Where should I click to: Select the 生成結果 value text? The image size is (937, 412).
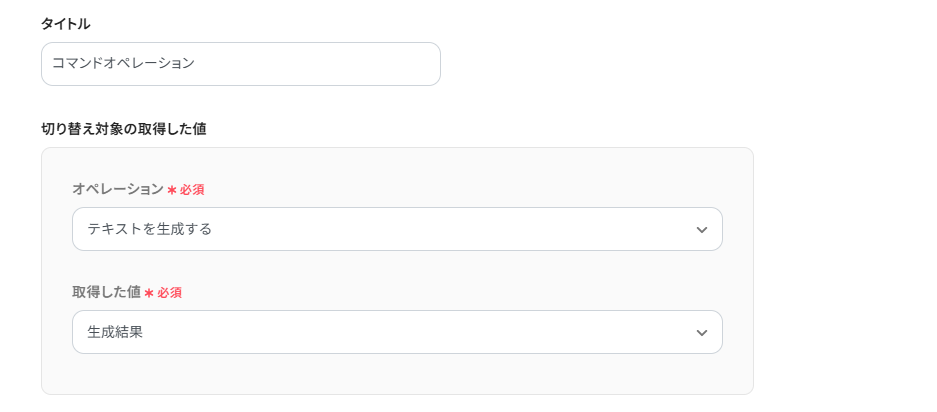pos(115,332)
